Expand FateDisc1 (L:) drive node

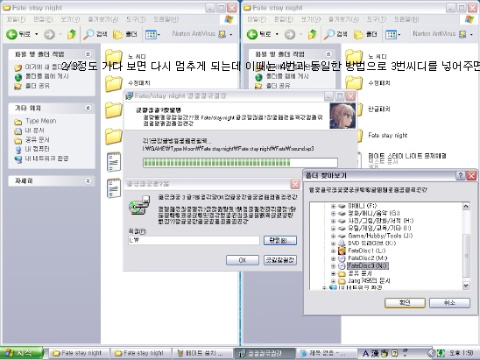coord(333,251)
